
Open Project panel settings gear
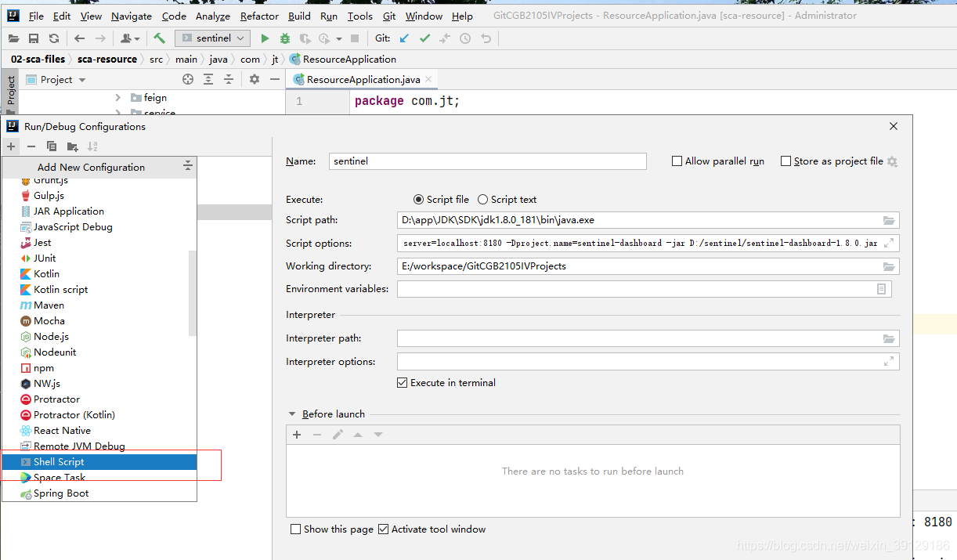[x=254, y=79]
